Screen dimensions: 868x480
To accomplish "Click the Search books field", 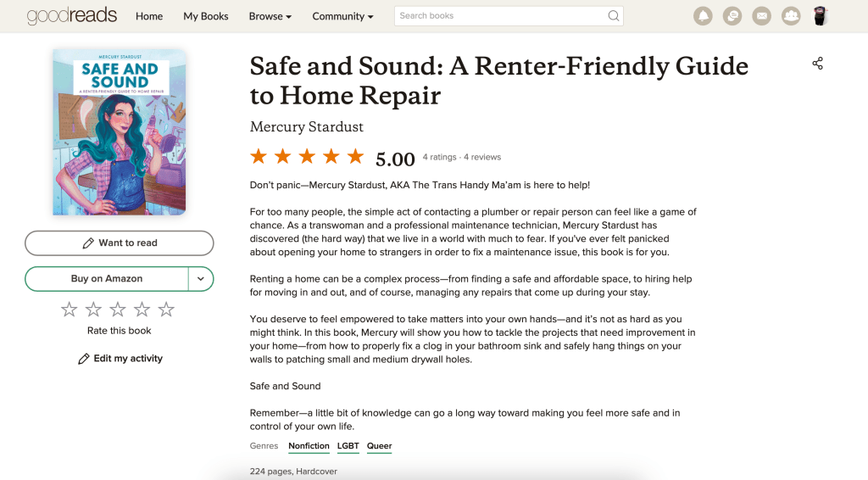I will 500,16.
